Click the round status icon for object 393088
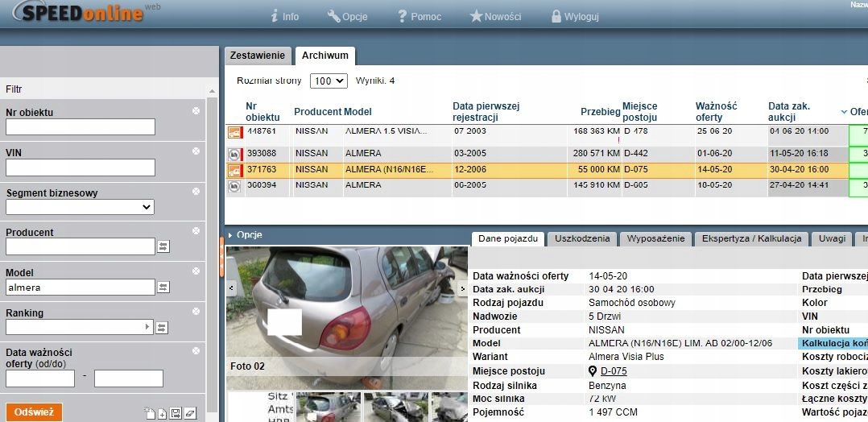Screen dimensions: 868x422 [235, 153]
